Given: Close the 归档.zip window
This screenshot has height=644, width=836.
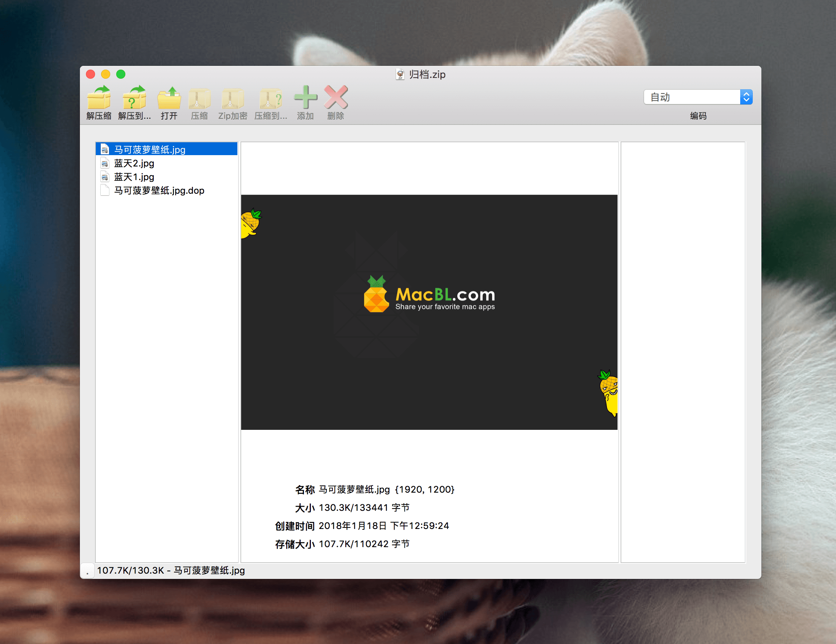Looking at the screenshot, I should point(91,74).
